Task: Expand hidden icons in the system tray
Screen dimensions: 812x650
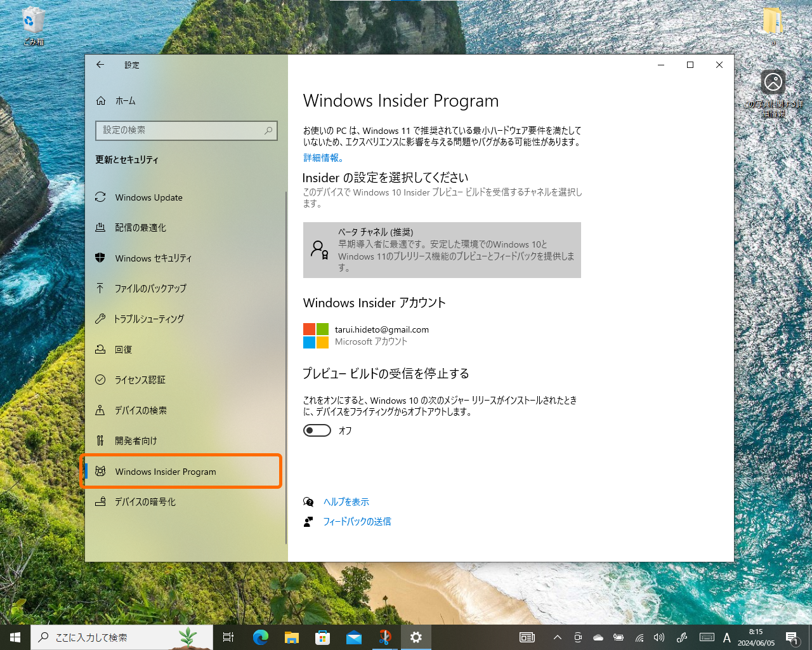Action: 557,637
